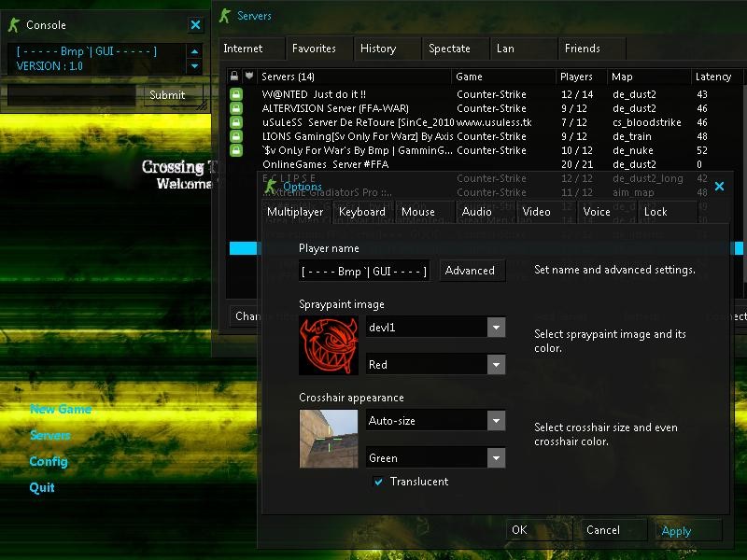Screen dimensions: 747x560
Task: Click the bot icon column header beside the padlock
Action: pyautogui.click(x=250, y=76)
